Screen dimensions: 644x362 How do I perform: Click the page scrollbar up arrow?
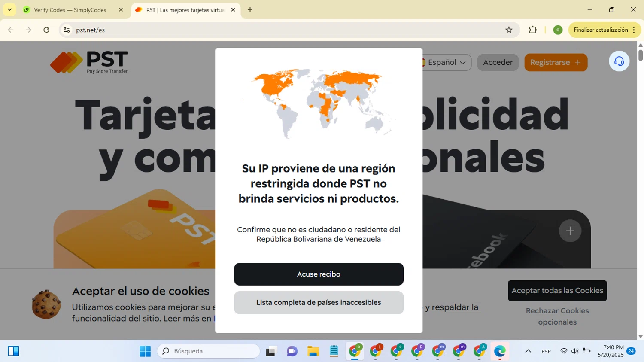point(641,45)
